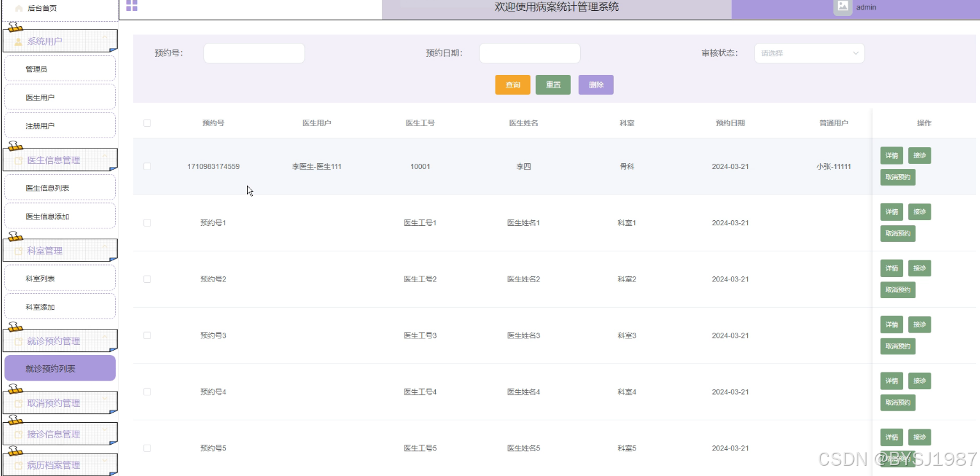This screenshot has width=980, height=476.
Task: Click the 李医生-医生111 table cell
Action: [x=316, y=166]
